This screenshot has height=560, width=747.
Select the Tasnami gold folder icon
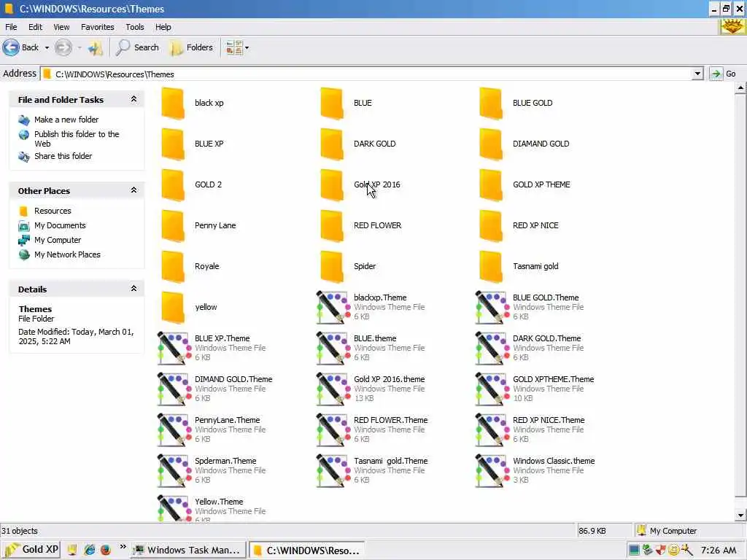(491, 267)
